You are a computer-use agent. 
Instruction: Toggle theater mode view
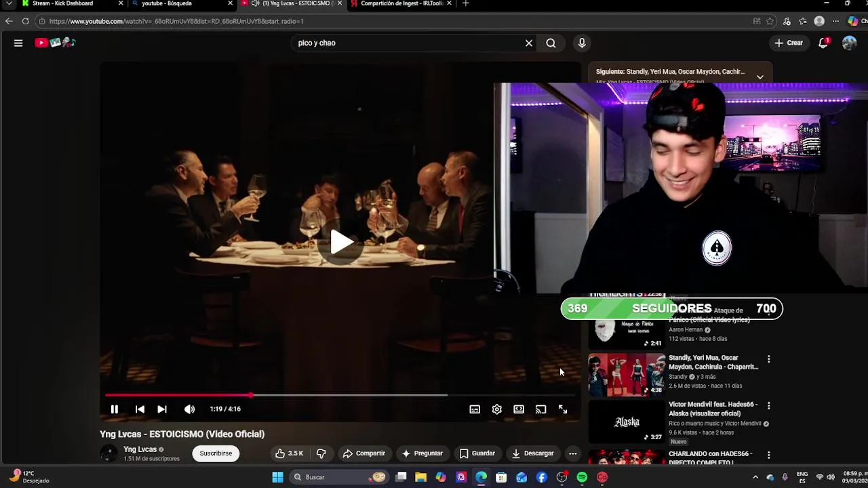coord(519,409)
